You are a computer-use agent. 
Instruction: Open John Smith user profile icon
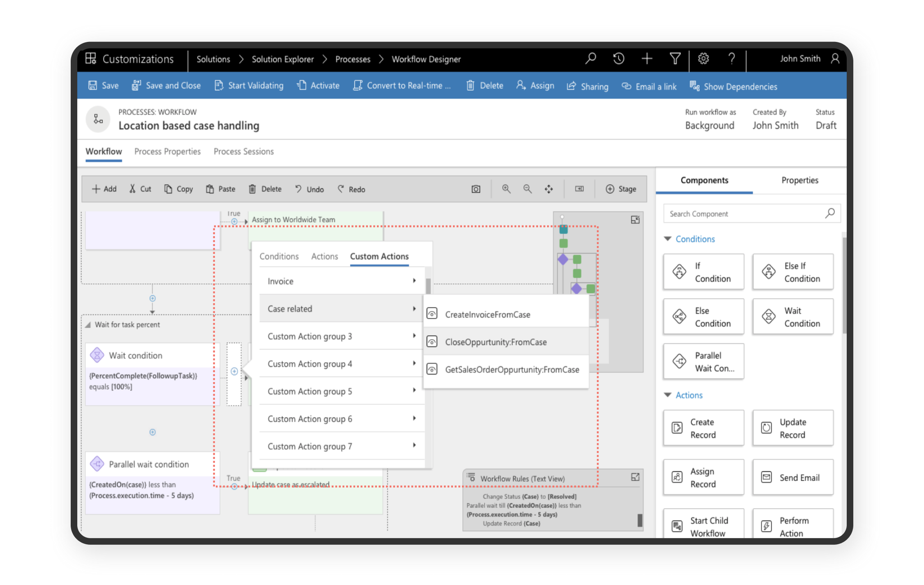835,59
